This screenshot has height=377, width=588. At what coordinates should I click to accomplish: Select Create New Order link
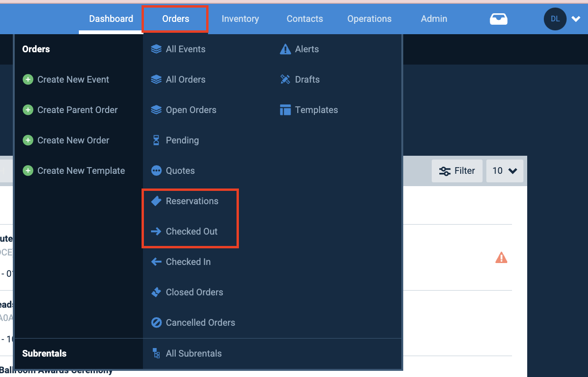click(73, 140)
